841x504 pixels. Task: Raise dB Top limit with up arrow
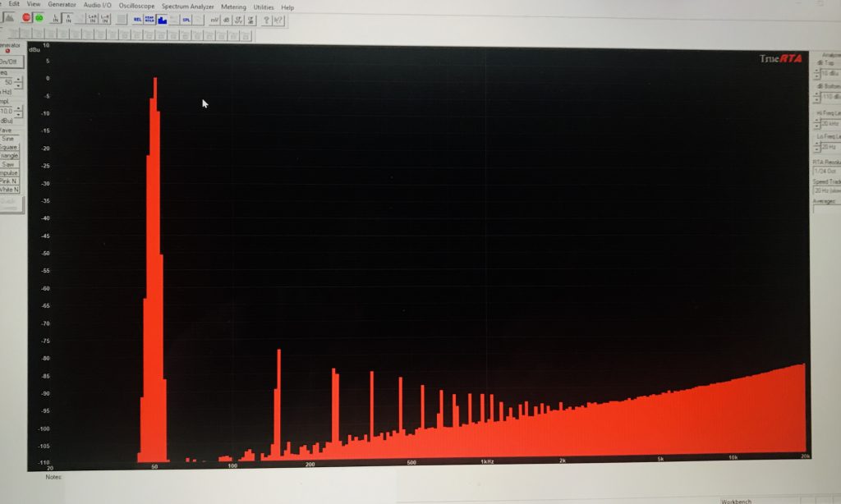pyautogui.click(x=817, y=71)
